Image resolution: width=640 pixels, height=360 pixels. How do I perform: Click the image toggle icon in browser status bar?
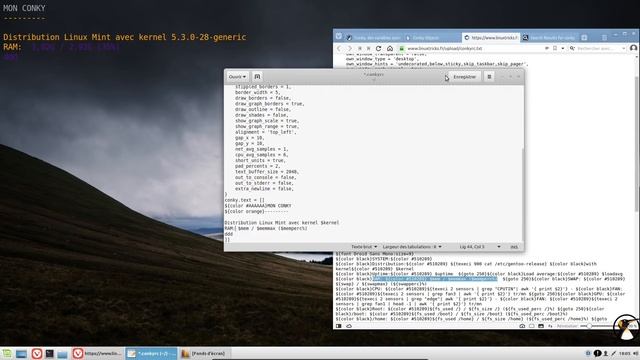[541, 326]
